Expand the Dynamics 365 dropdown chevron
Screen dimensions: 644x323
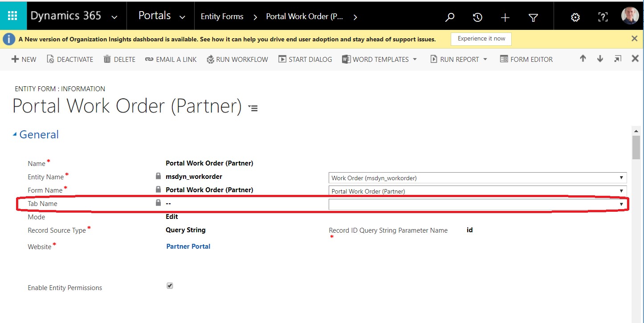click(x=114, y=17)
